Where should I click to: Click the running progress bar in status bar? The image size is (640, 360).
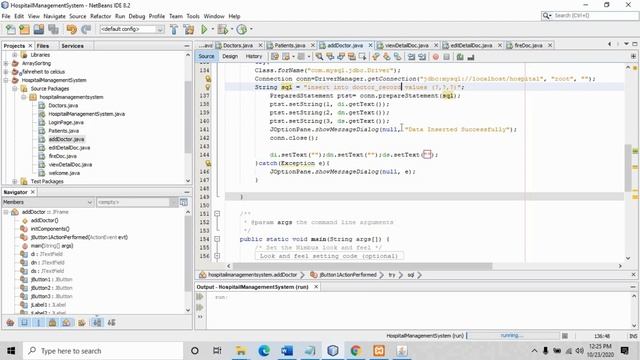click(513, 336)
